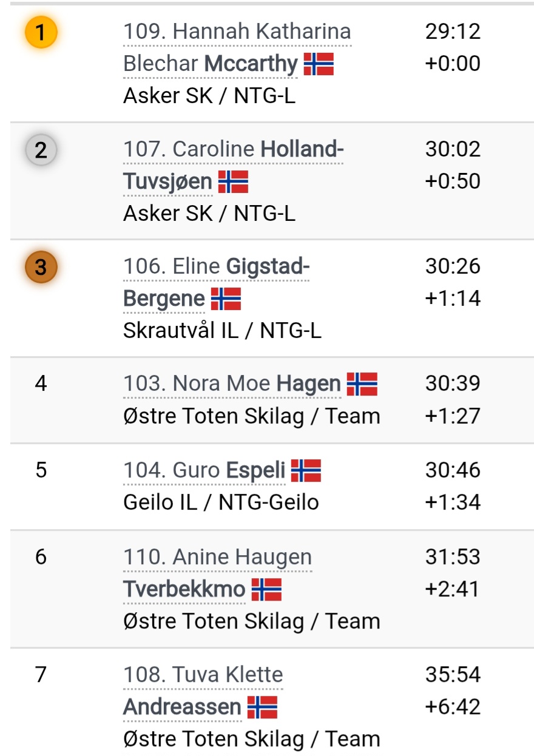The height and width of the screenshot is (756, 534).
Task: Click Norwegian flag next to Bergene
Action: tap(226, 299)
